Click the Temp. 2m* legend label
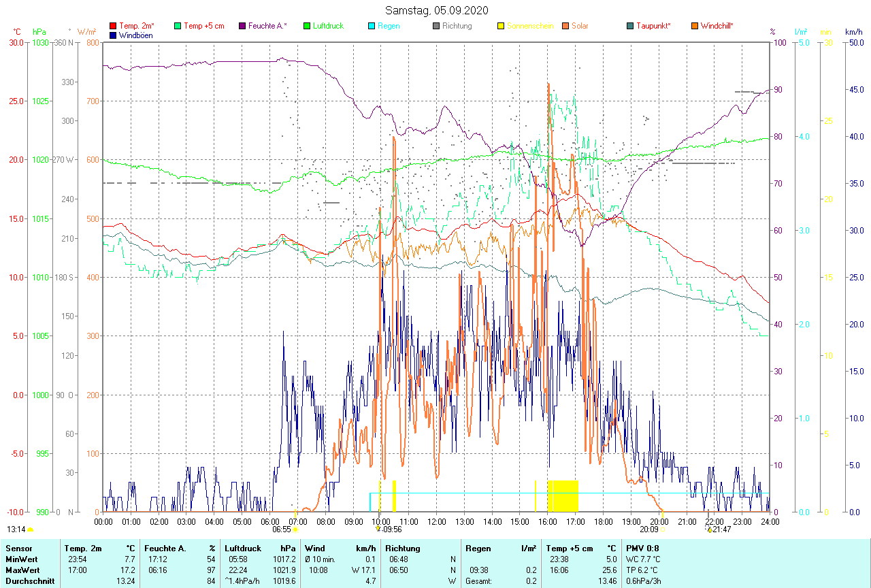The height and width of the screenshot is (588, 871). 137,26
